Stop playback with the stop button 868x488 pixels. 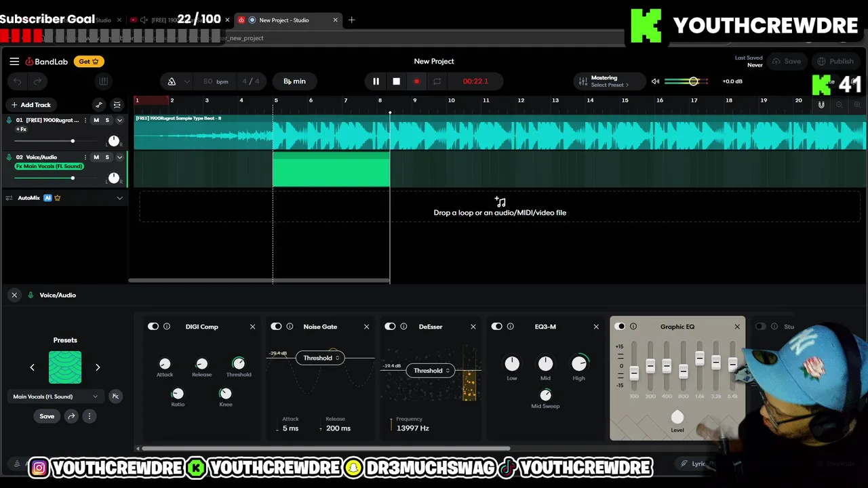pos(396,81)
